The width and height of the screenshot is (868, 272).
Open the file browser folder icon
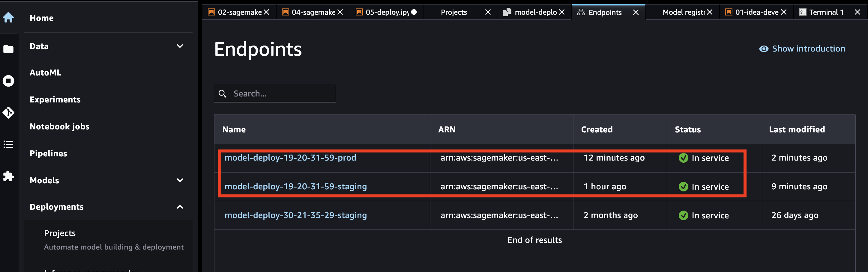coord(8,49)
